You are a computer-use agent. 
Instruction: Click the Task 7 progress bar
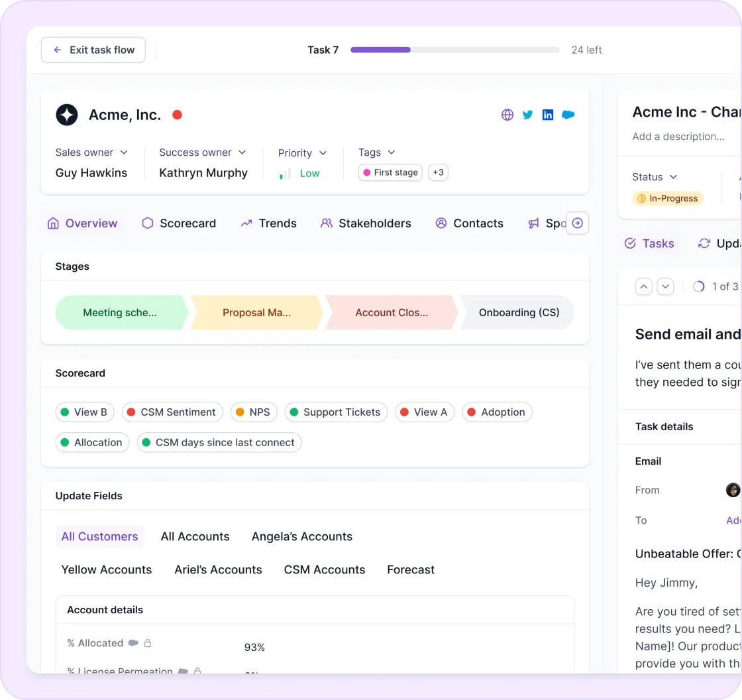tap(454, 50)
